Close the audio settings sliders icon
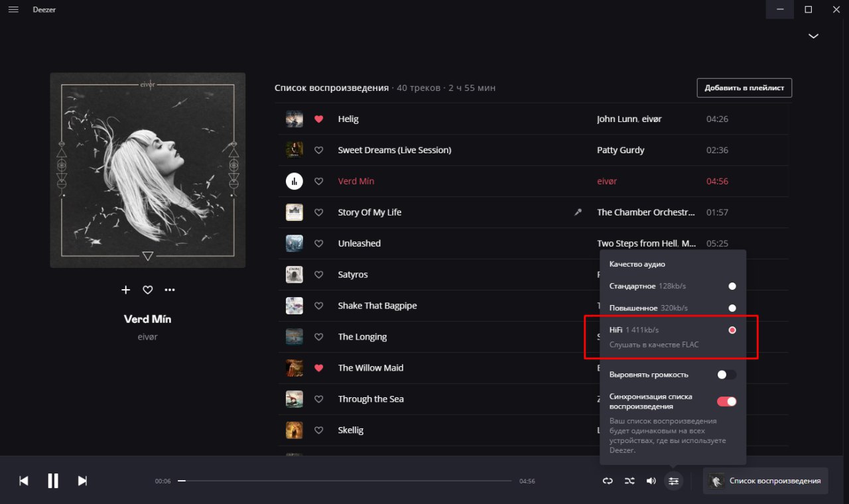This screenshot has width=849, height=504. (x=674, y=481)
